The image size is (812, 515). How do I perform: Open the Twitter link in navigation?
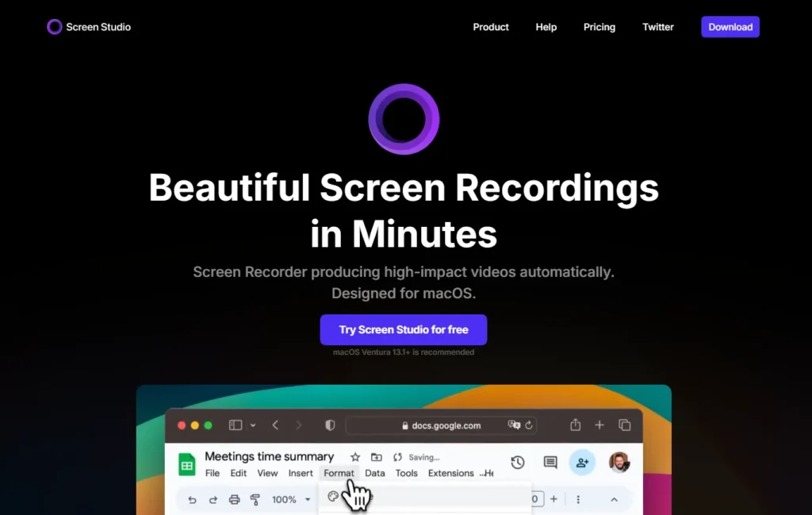[x=657, y=27]
